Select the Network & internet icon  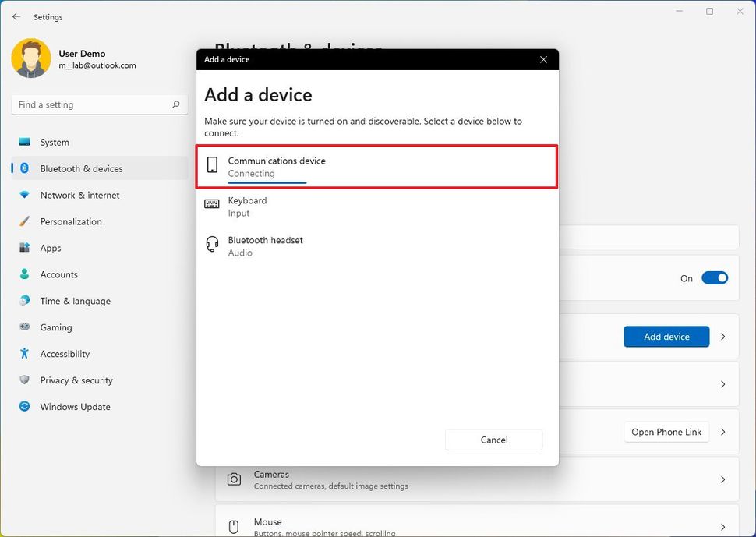tap(23, 195)
